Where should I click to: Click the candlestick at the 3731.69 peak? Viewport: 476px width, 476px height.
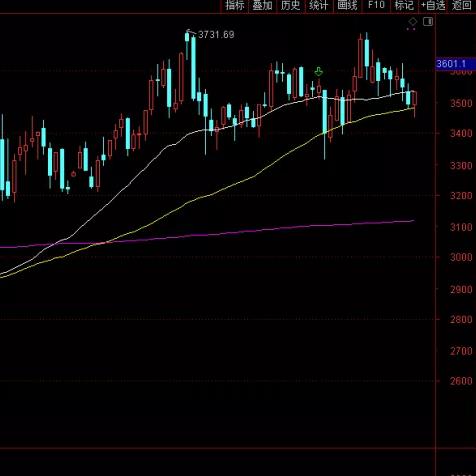point(187,37)
